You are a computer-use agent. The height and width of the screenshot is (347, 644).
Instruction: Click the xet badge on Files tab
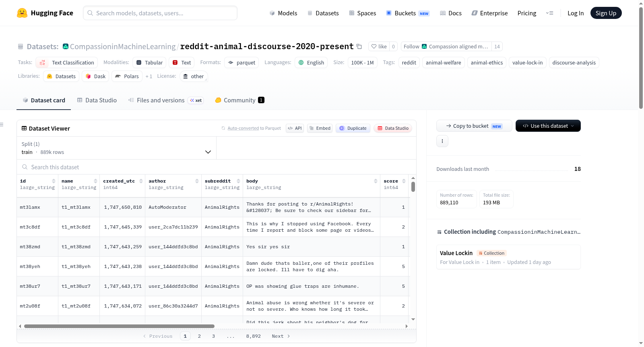pos(196,100)
